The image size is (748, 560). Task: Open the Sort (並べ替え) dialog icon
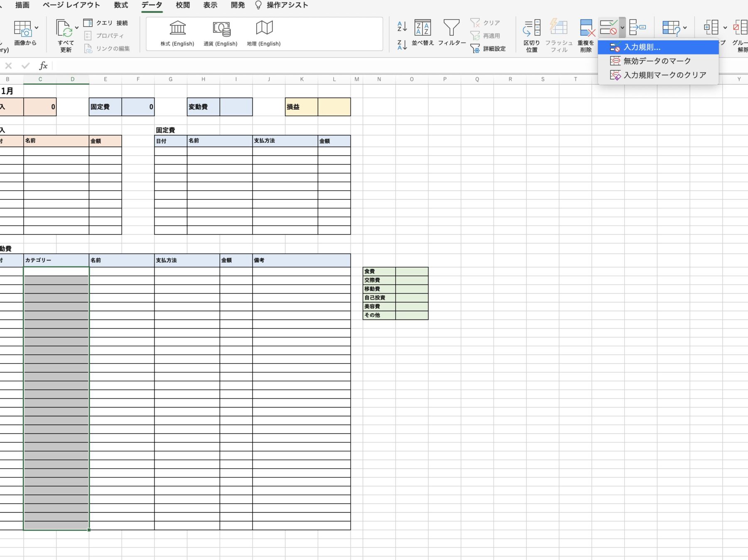pyautogui.click(x=422, y=28)
